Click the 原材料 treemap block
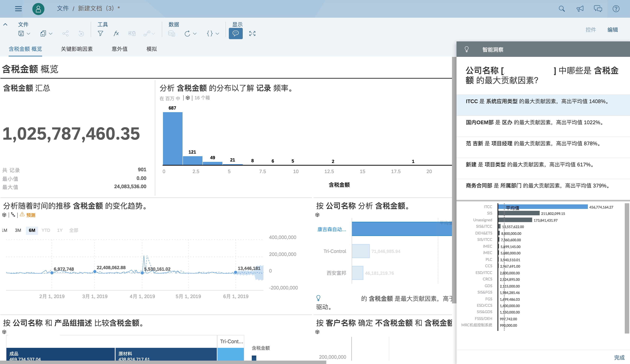 (166, 354)
